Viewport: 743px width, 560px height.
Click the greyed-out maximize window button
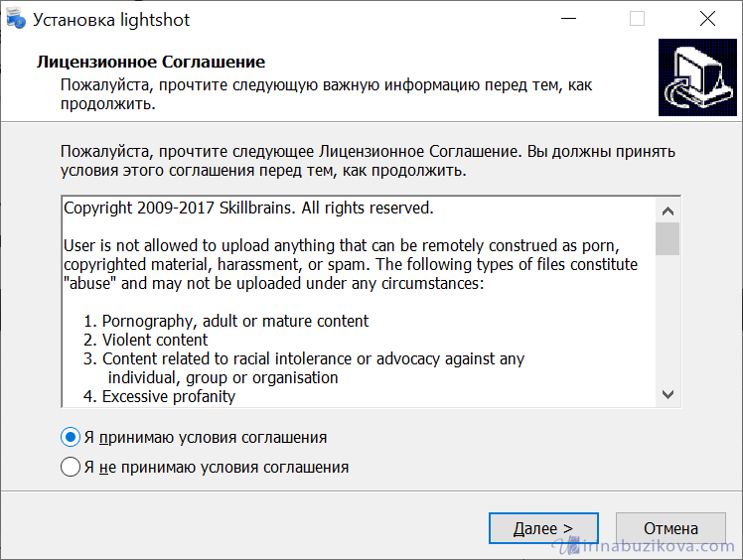pyautogui.click(x=637, y=19)
